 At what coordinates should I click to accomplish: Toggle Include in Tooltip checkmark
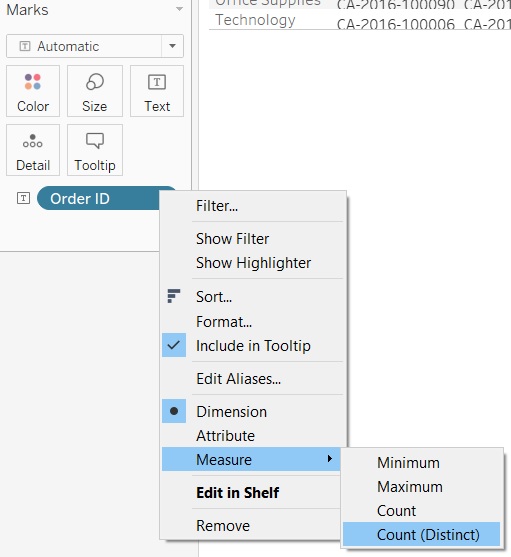click(x=174, y=345)
